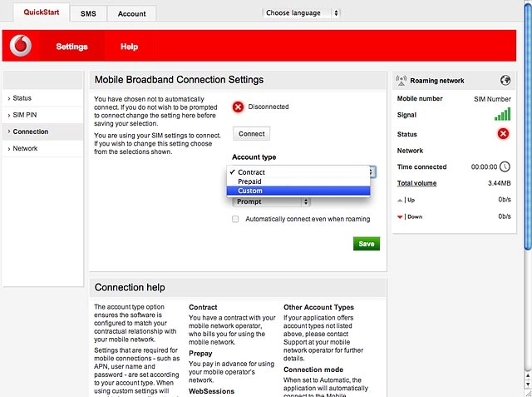Open the Prompt connection mode dropdown
532x397 pixels.
[x=271, y=201]
